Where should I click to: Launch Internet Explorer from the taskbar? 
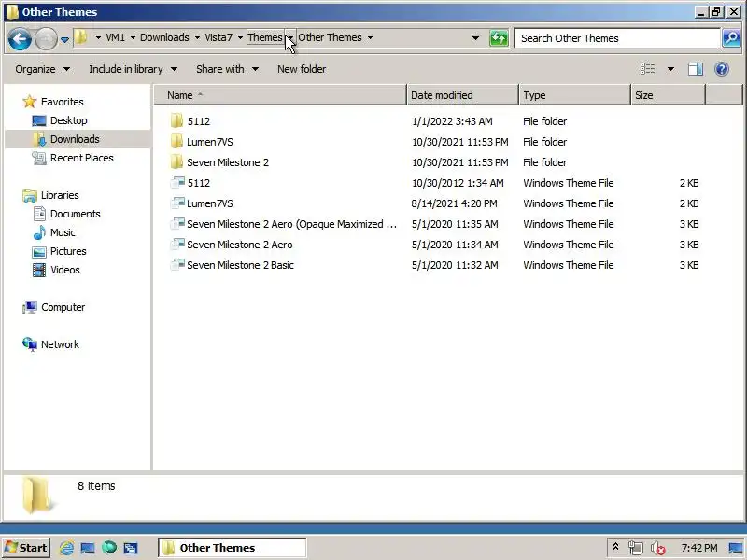coord(66,548)
